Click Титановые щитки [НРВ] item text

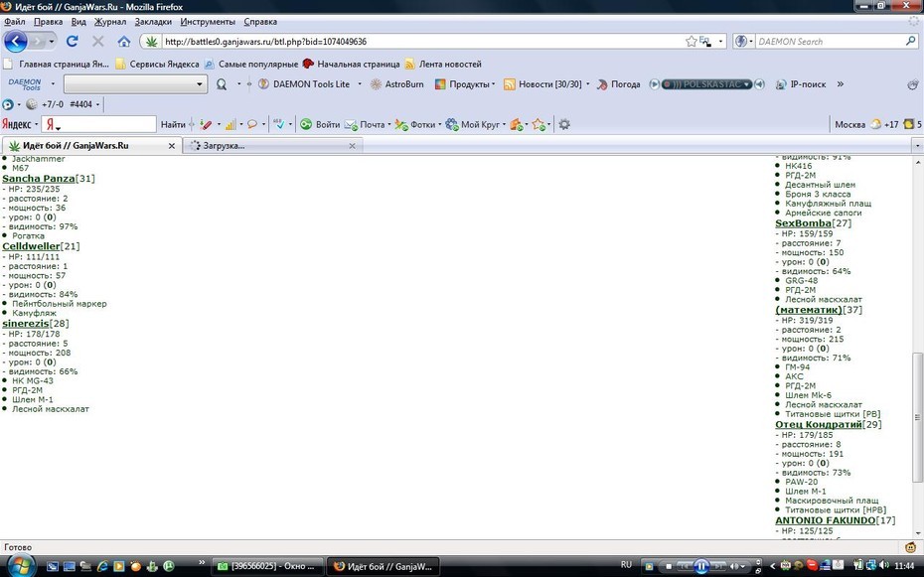click(836, 509)
